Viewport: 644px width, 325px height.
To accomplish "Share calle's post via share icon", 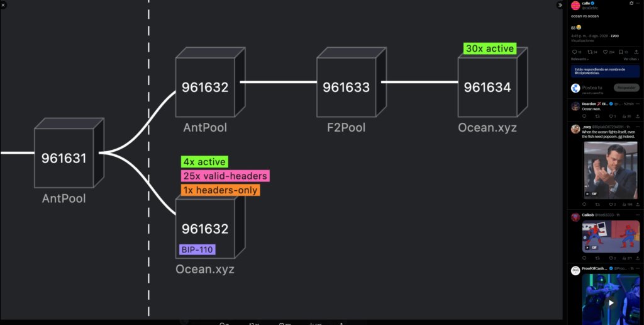I will [x=636, y=52].
